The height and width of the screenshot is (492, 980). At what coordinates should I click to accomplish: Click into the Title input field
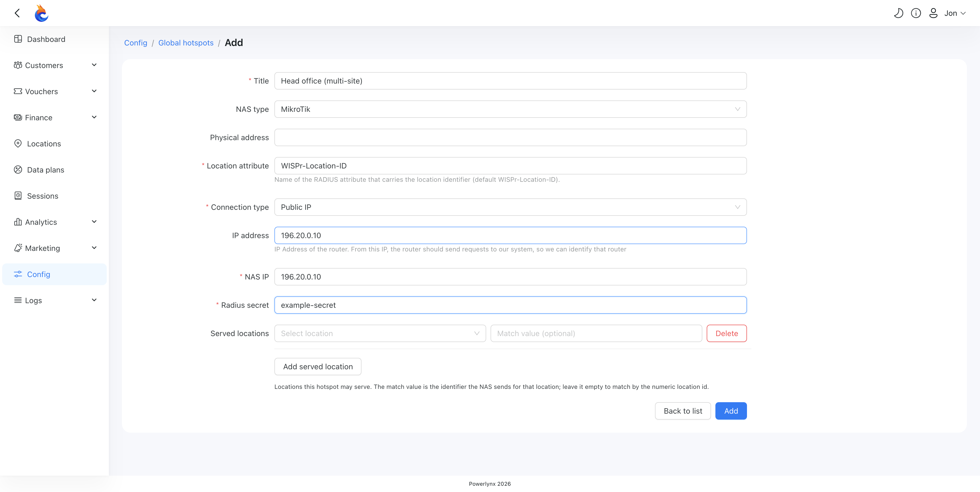[510, 81]
